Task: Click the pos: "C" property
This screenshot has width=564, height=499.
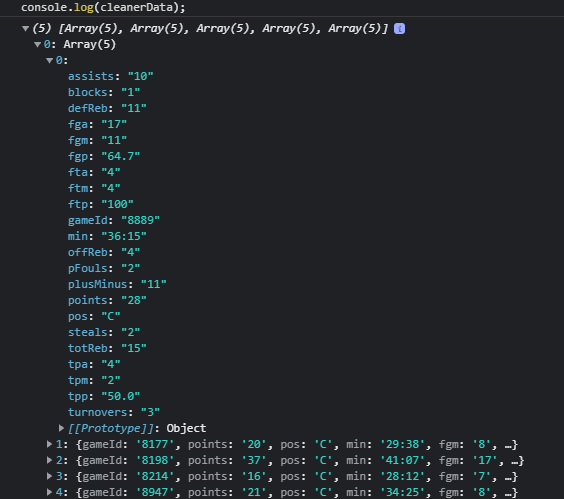Action: click(94, 316)
